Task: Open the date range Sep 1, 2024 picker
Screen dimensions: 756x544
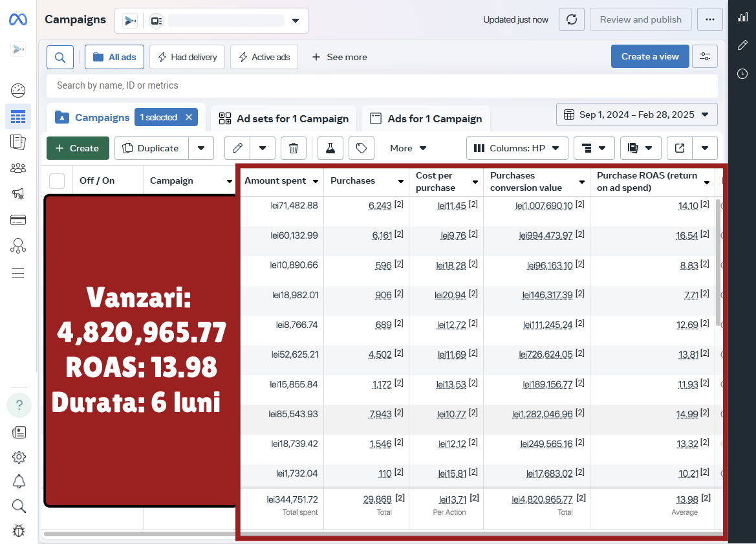Action: point(637,114)
